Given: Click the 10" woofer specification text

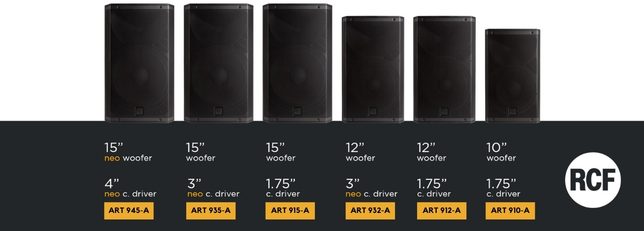Looking at the screenshot, I should pyautogui.click(x=501, y=153).
